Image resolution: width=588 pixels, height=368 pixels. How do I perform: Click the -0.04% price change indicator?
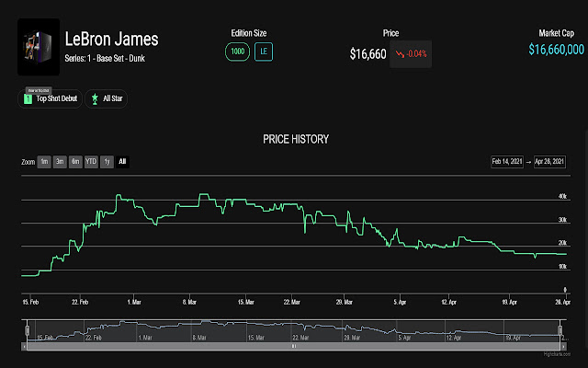411,54
